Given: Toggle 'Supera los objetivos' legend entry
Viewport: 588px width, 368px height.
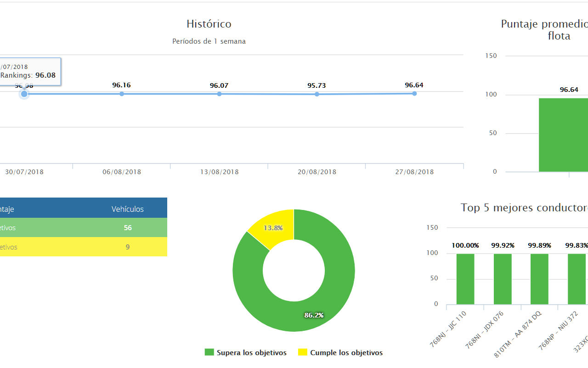Looking at the screenshot, I should (246, 352).
